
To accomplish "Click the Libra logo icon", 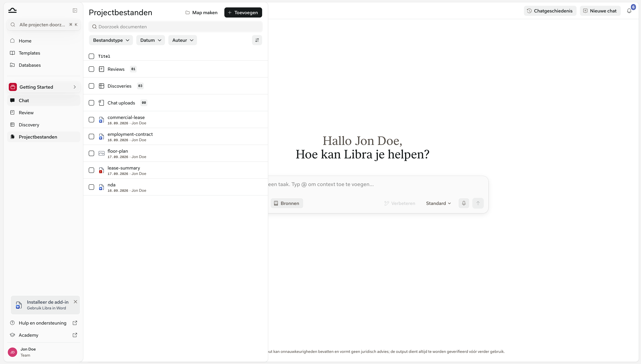I will point(12,10).
